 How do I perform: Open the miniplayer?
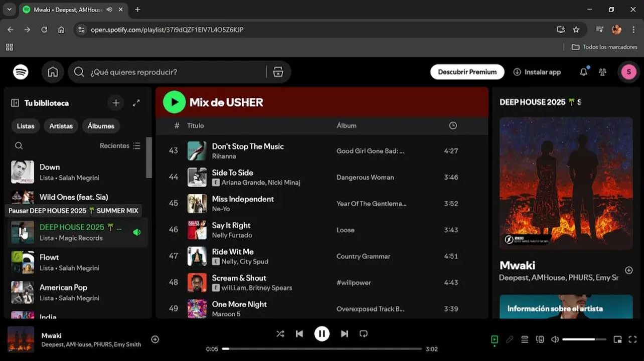(617, 339)
